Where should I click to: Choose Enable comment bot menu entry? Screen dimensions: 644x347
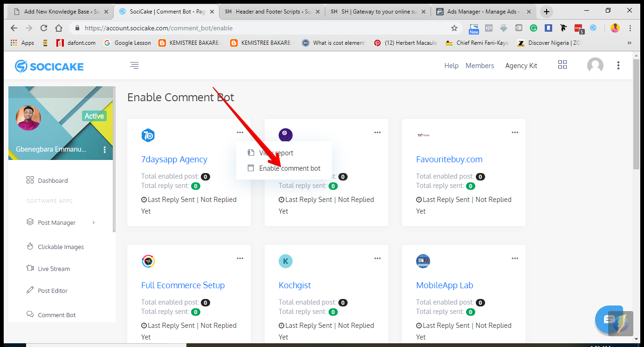click(284, 168)
